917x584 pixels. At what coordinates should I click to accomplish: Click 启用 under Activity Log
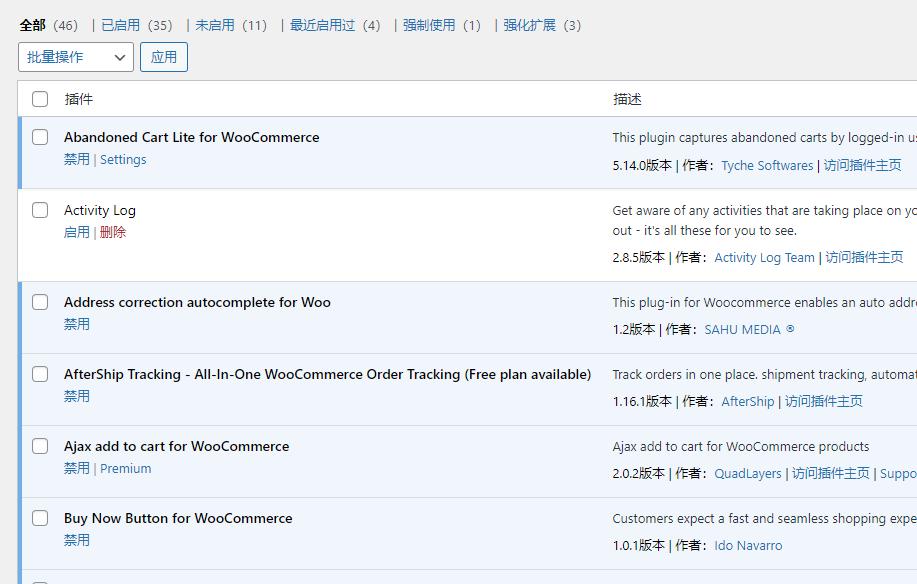pos(77,232)
